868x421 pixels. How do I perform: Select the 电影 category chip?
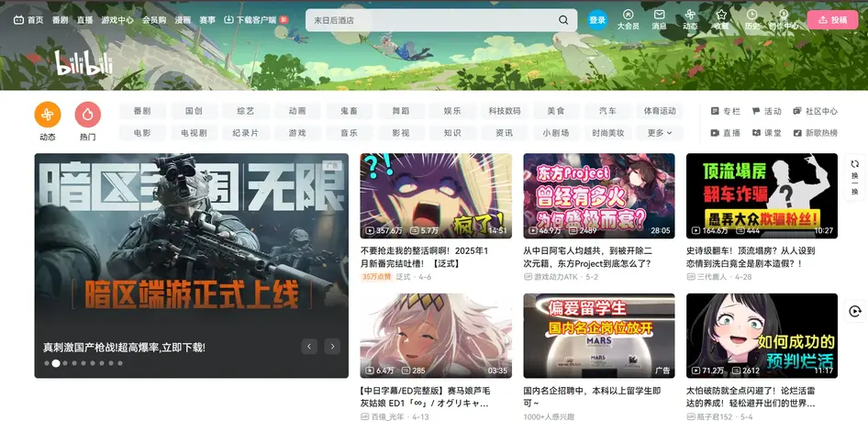[142, 133]
